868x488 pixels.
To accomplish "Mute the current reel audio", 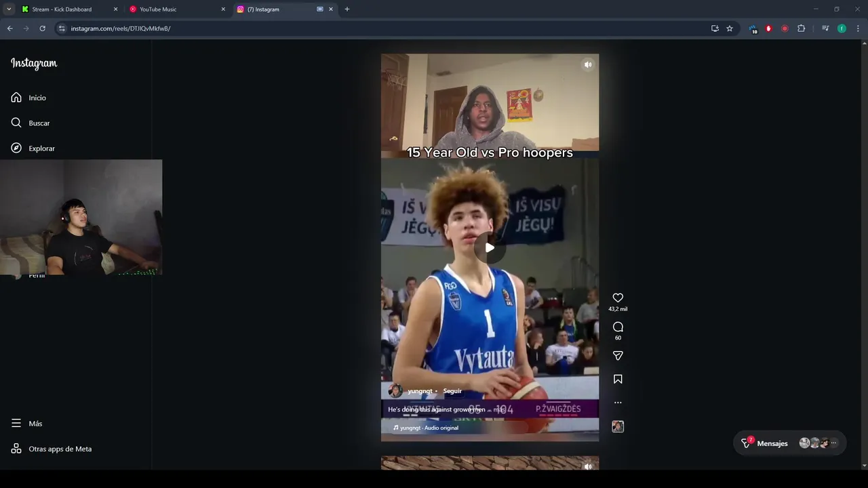I will point(588,64).
